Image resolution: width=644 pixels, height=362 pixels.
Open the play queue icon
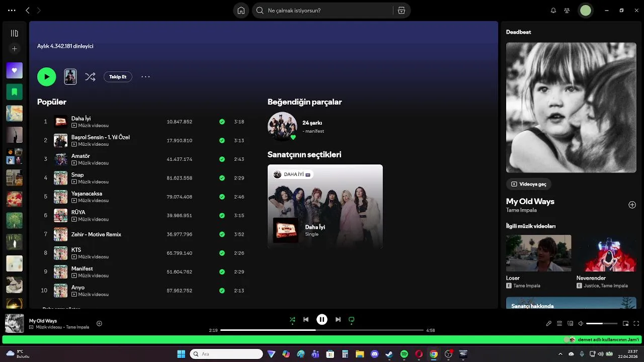click(x=559, y=323)
